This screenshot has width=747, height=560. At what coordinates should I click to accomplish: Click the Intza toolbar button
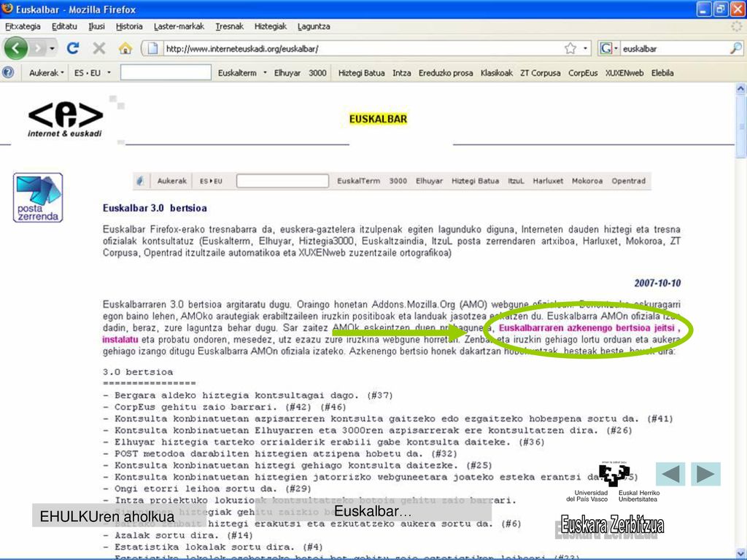(402, 73)
